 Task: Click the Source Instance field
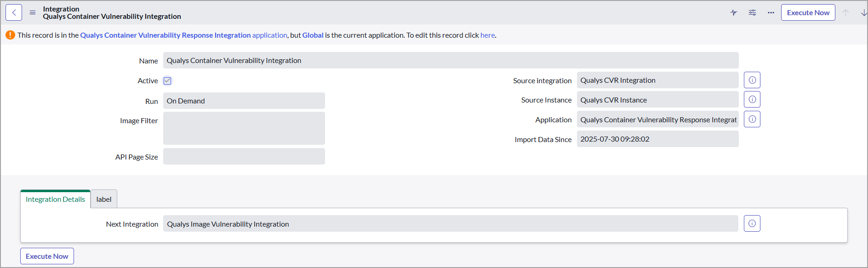click(x=658, y=100)
